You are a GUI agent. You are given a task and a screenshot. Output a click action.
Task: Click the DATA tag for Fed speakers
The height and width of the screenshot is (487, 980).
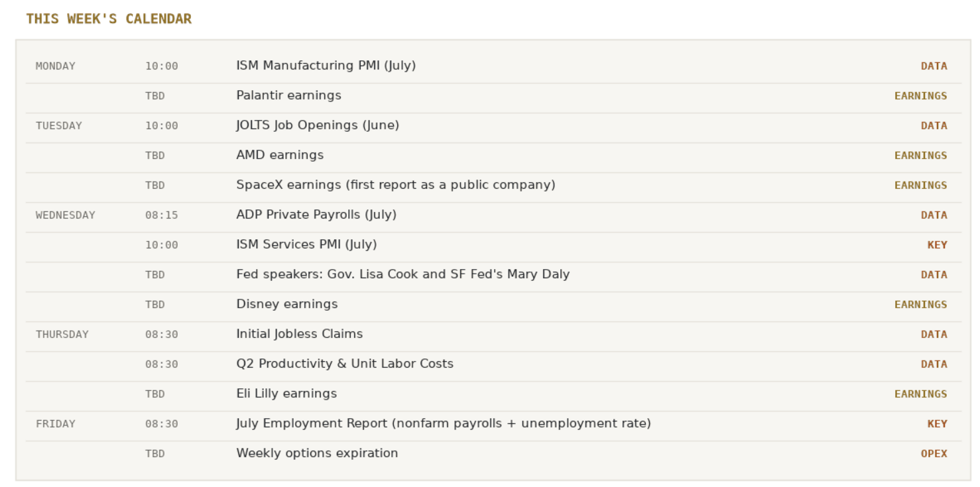[934, 275]
